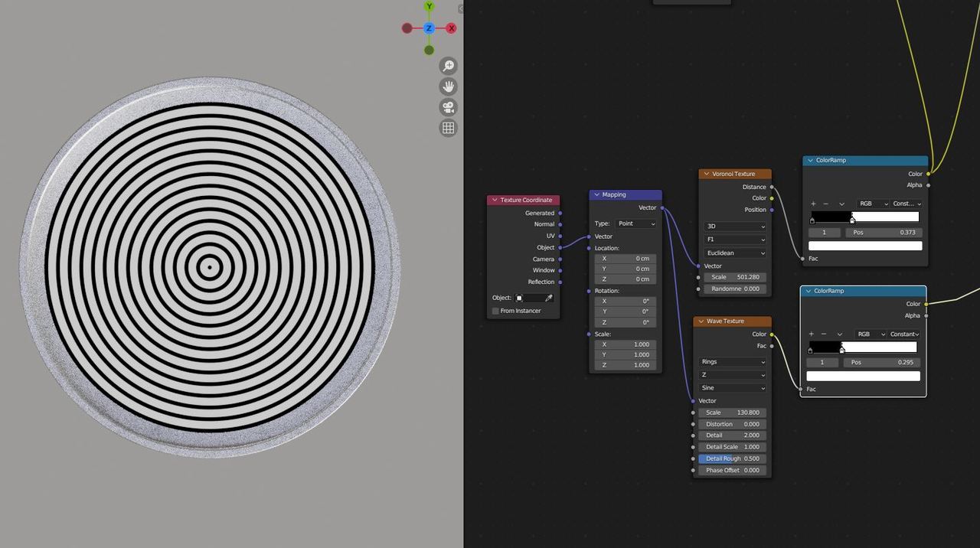Click the Wave Texture Scale 130.800 field
The image size is (980, 548).
pos(732,413)
